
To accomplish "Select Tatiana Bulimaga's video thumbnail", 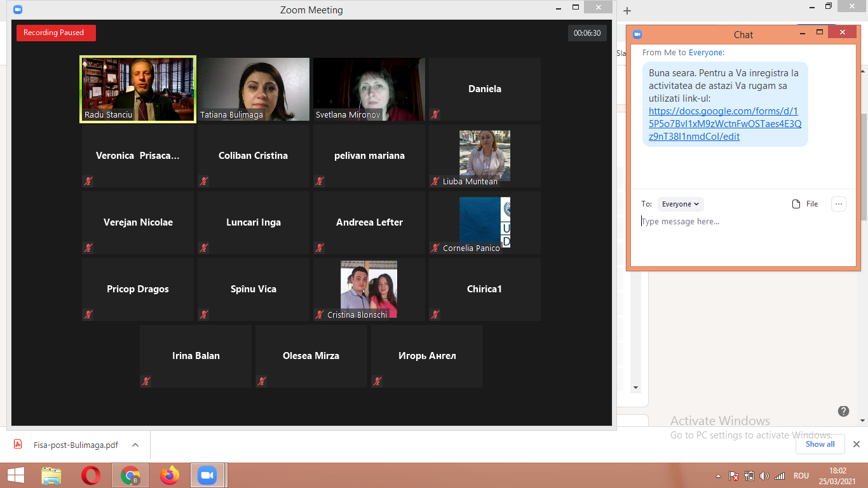I will [254, 89].
